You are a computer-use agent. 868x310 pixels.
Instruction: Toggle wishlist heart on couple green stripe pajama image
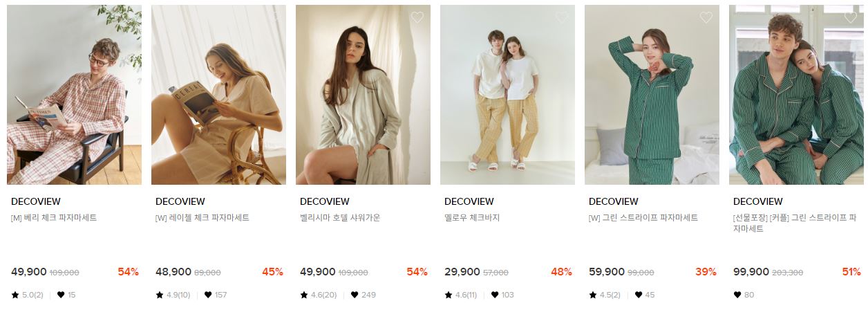pos(850,17)
